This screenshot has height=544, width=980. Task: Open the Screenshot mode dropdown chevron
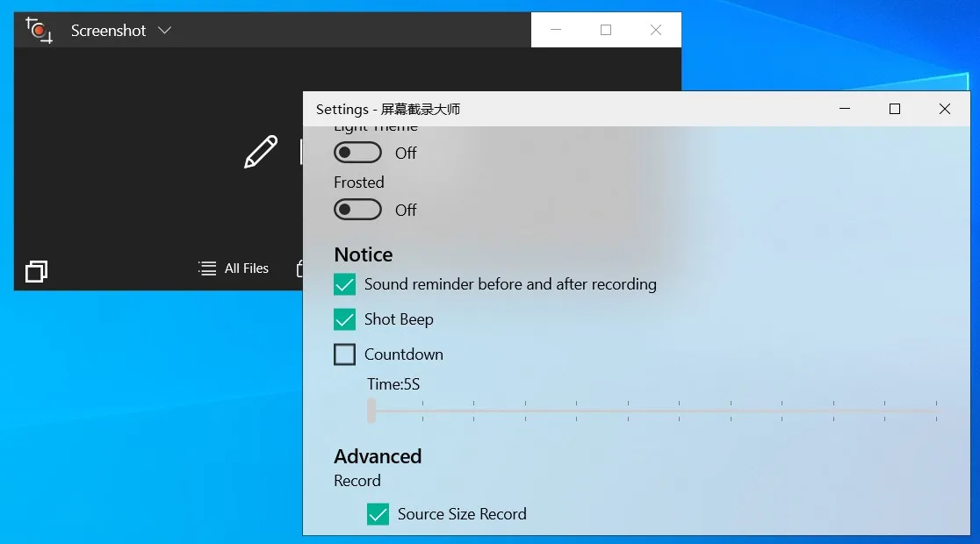click(x=164, y=30)
